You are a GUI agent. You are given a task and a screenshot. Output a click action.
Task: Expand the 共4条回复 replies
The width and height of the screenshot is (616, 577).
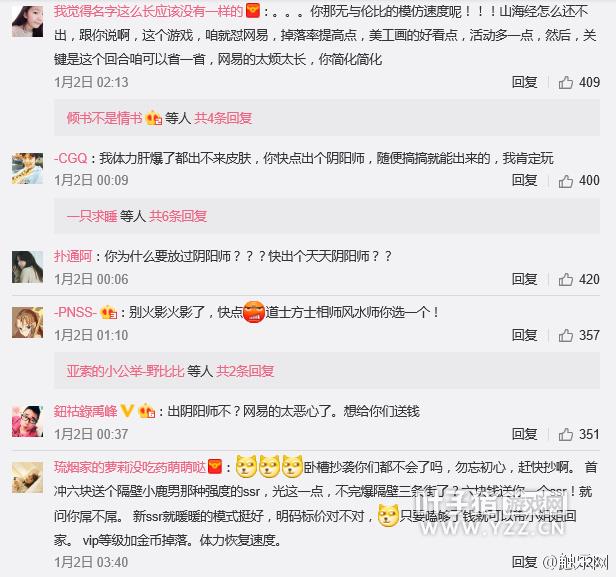tap(223, 118)
